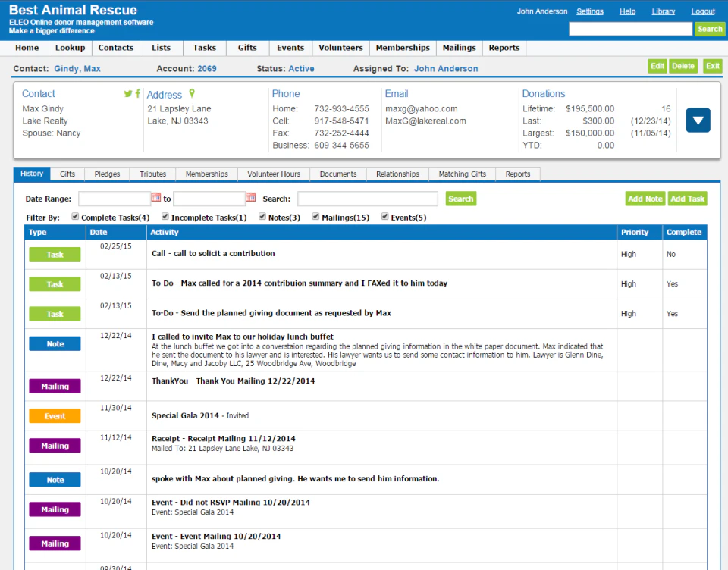Click the green map pin beside Address
The width and height of the screenshot is (728, 570).
coord(191,93)
